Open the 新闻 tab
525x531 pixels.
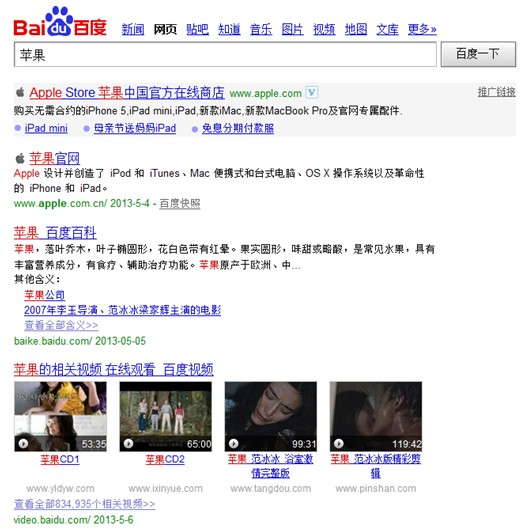click(133, 29)
